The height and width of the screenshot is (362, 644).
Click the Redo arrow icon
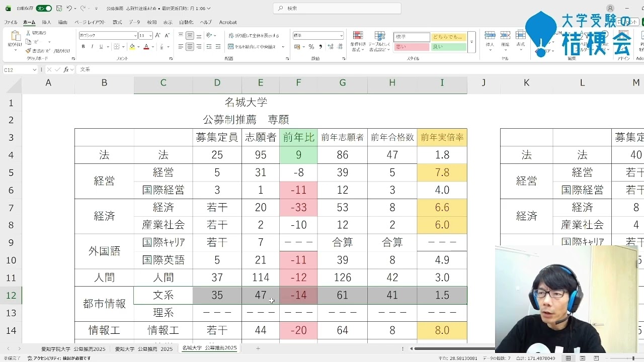[x=83, y=8]
